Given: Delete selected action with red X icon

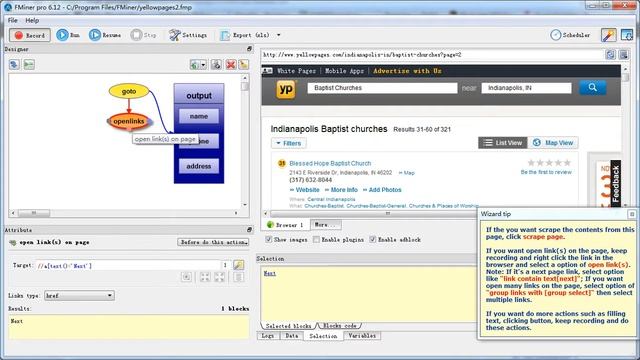Looking at the screenshot, I should tap(231, 64).
